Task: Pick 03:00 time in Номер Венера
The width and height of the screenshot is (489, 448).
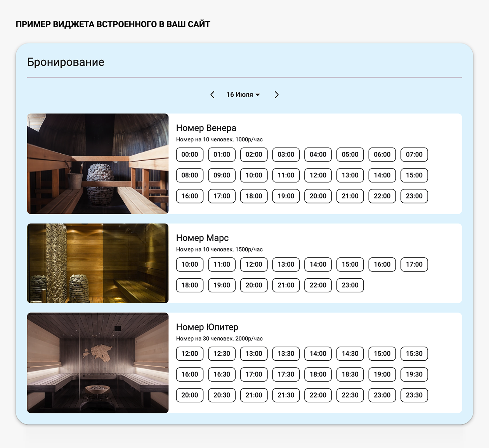Action: [286, 155]
